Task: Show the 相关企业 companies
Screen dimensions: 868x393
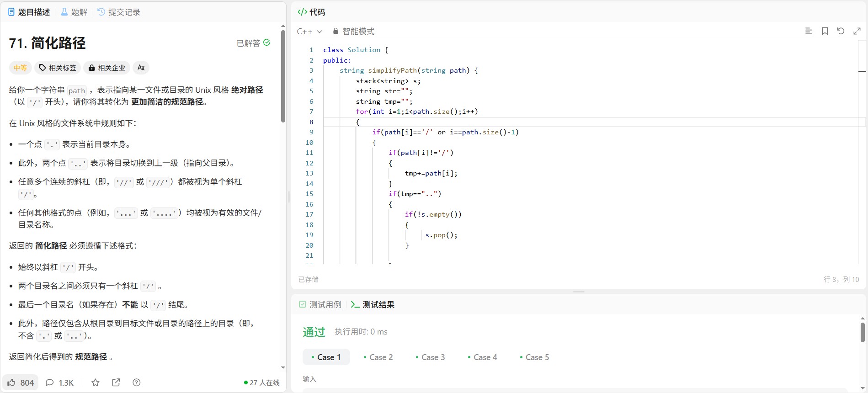Action: coord(107,68)
